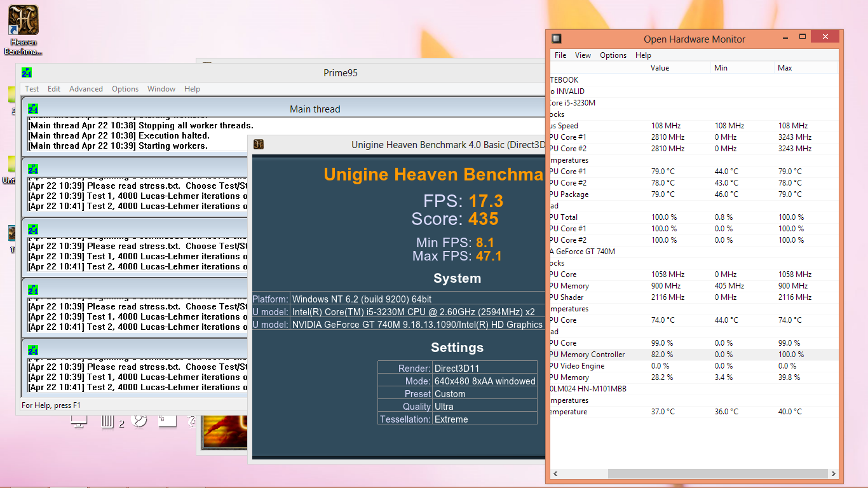The image size is (868, 488).
Task: Click the 46.0 °C CPU Package min value
Action: tap(726, 194)
